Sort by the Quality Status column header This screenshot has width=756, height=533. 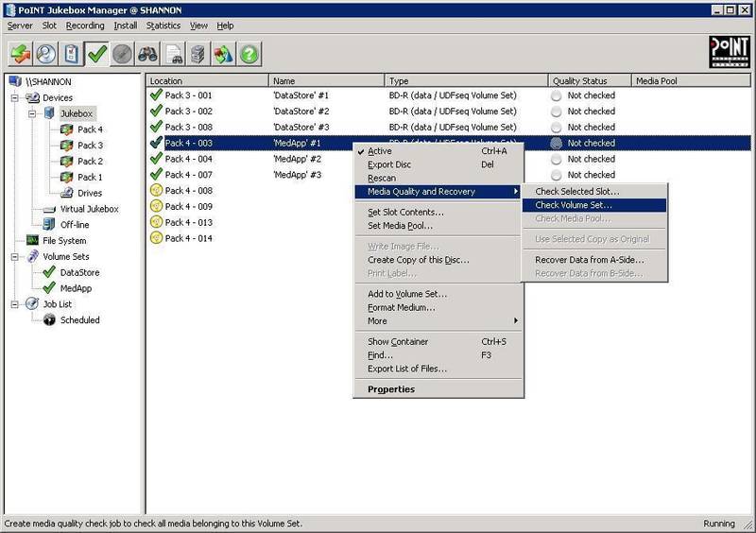coord(590,81)
